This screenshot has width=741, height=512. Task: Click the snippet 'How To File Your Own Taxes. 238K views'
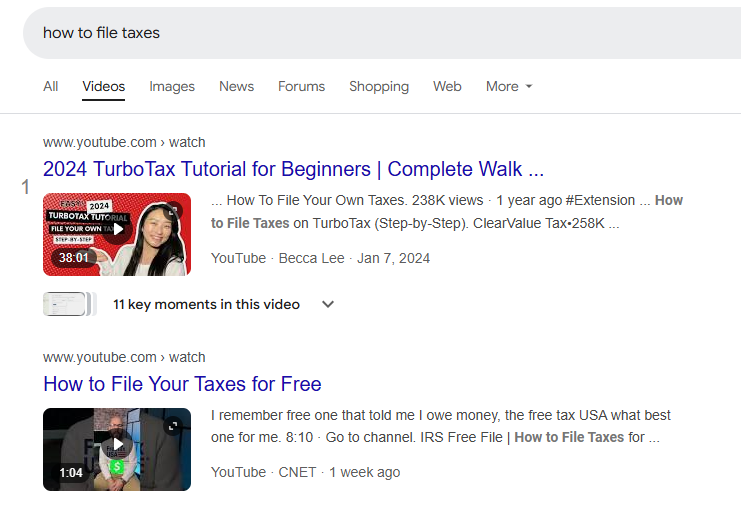click(355, 200)
